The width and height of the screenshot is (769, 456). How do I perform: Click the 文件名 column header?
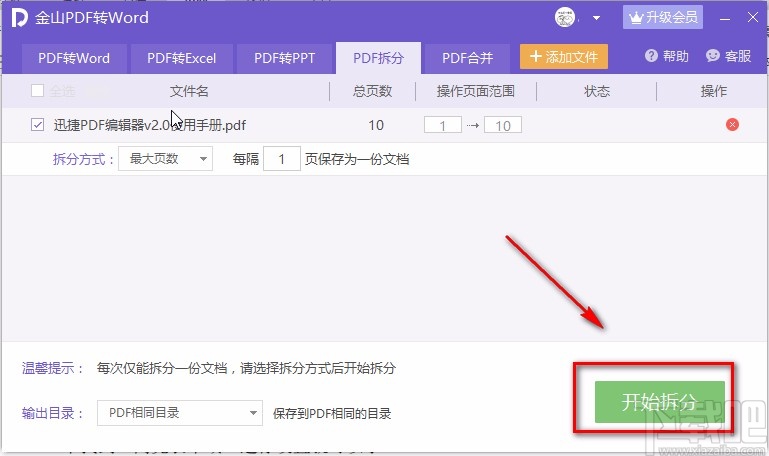pyautogui.click(x=189, y=91)
